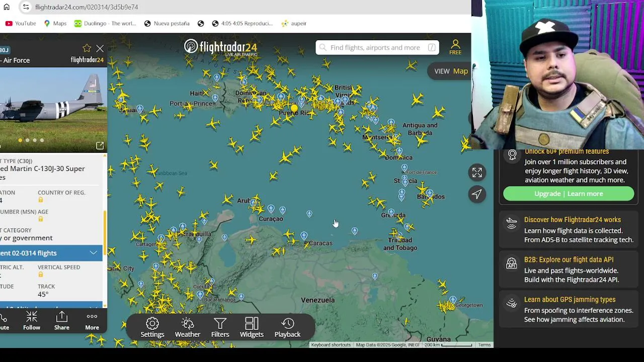
Task: Click the 'Trinidad and Tobago' map label
Action: [400, 244]
